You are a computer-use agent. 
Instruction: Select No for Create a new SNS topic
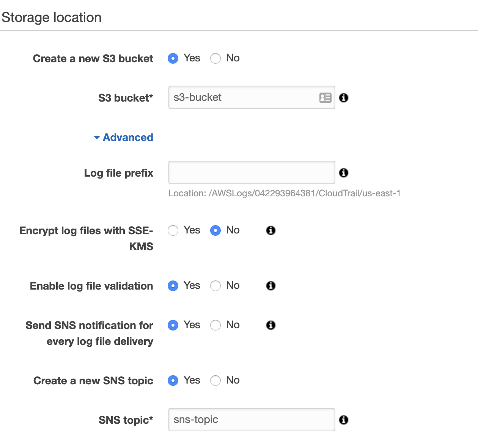215,381
